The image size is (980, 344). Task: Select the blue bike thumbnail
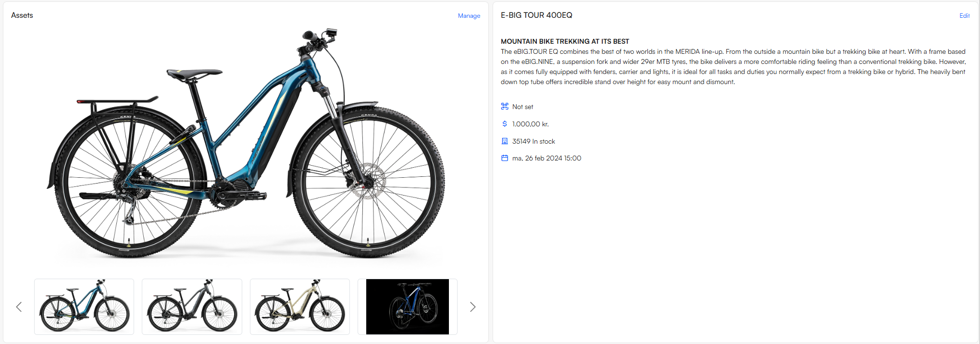pyautogui.click(x=84, y=307)
